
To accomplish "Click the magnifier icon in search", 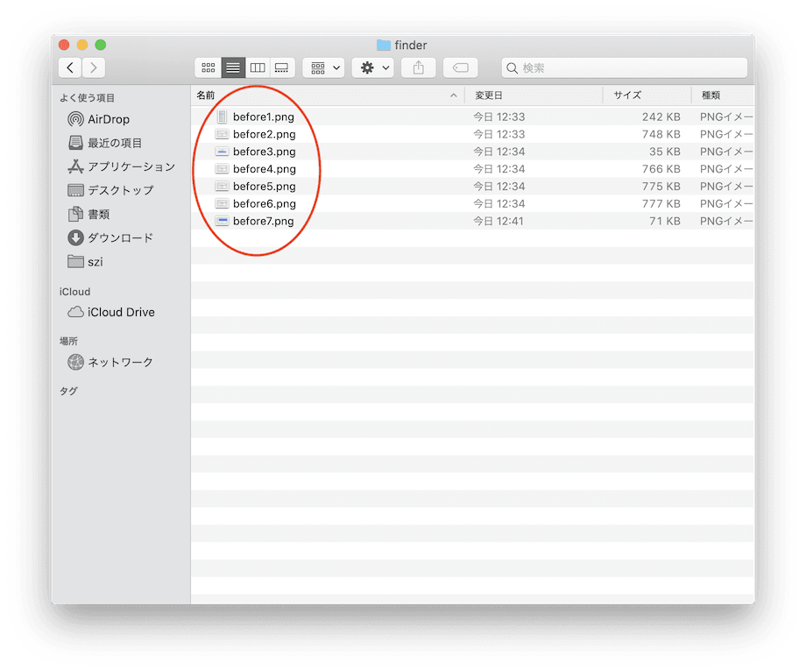I will (x=512, y=67).
